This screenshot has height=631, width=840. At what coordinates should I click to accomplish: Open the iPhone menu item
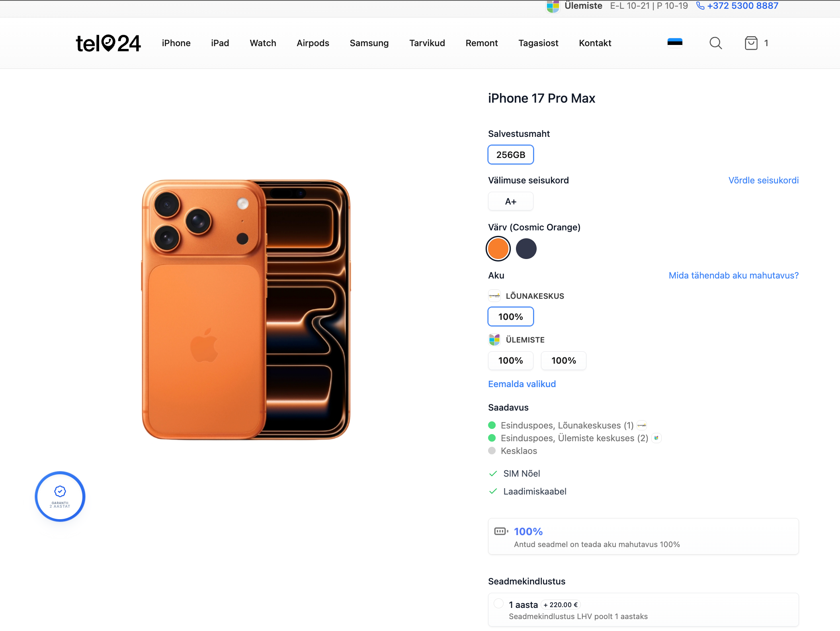click(x=176, y=43)
